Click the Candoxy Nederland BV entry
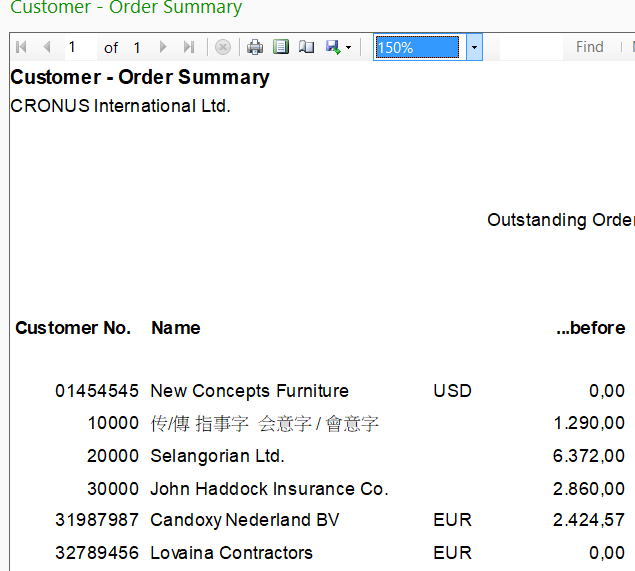Screen dimensions: 635x571 coord(244,520)
